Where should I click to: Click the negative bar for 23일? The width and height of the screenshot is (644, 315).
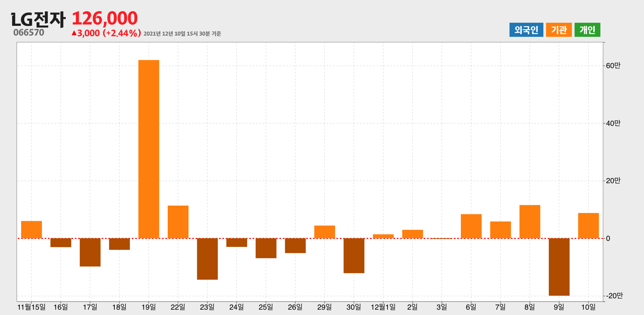pyautogui.click(x=207, y=259)
